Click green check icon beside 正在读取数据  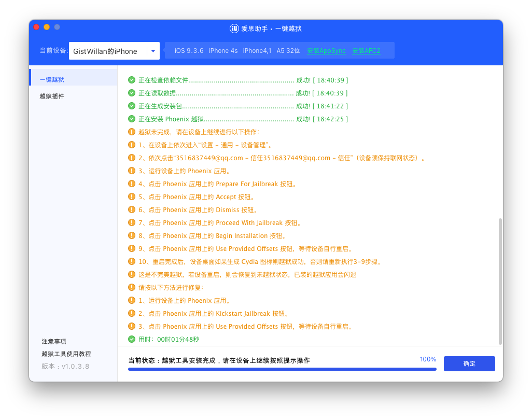click(132, 93)
